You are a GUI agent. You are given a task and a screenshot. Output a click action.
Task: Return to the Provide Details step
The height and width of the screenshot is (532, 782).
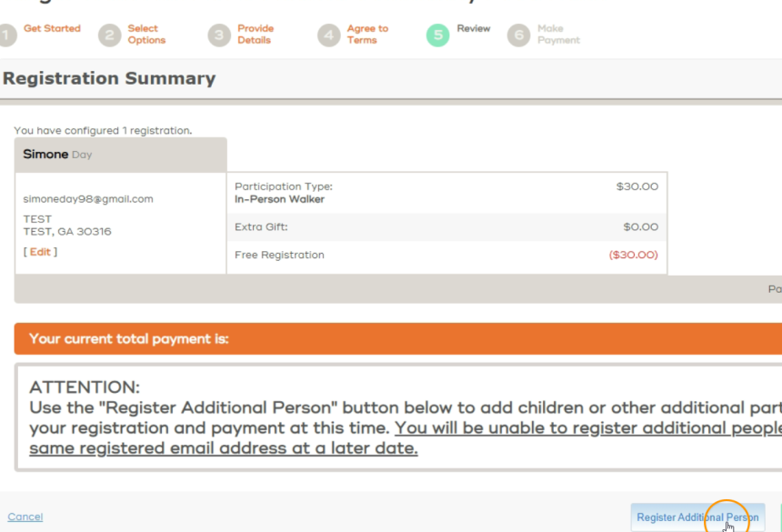(x=256, y=35)
